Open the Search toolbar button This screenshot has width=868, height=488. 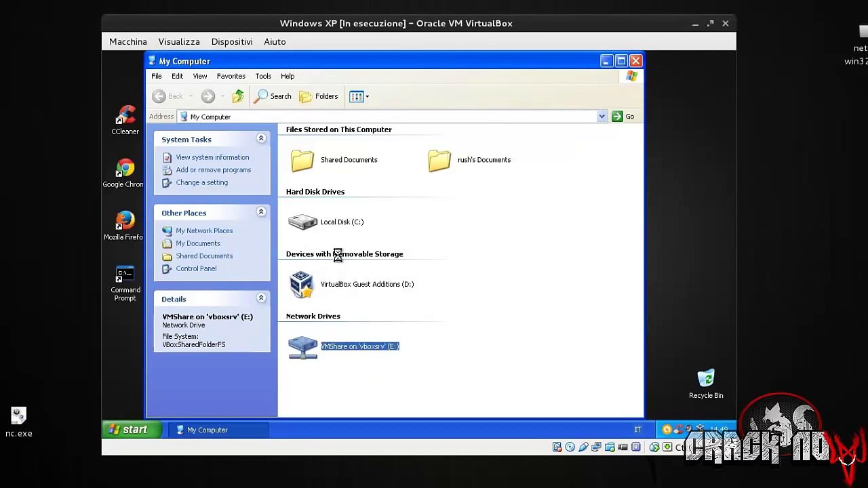[273, 96]
